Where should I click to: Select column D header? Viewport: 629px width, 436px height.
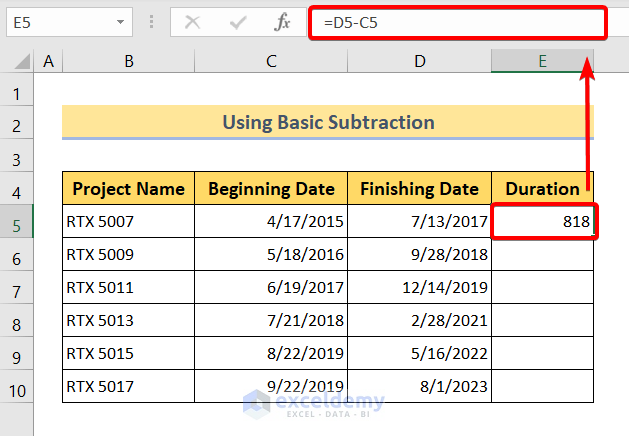coord(419,62)
